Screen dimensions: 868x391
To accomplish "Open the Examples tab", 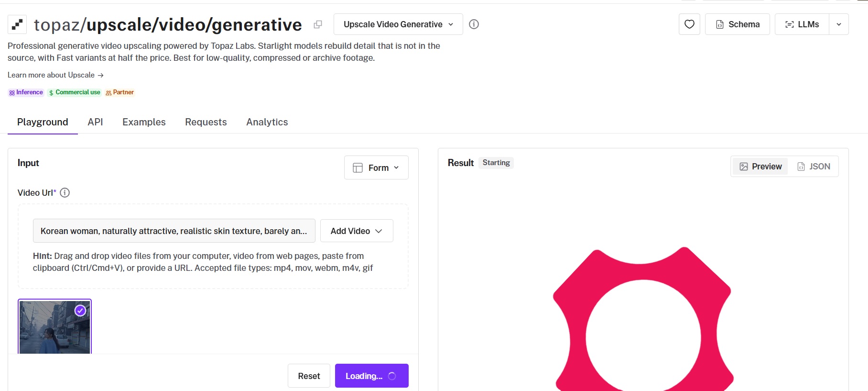I will (x=144, y=122).
